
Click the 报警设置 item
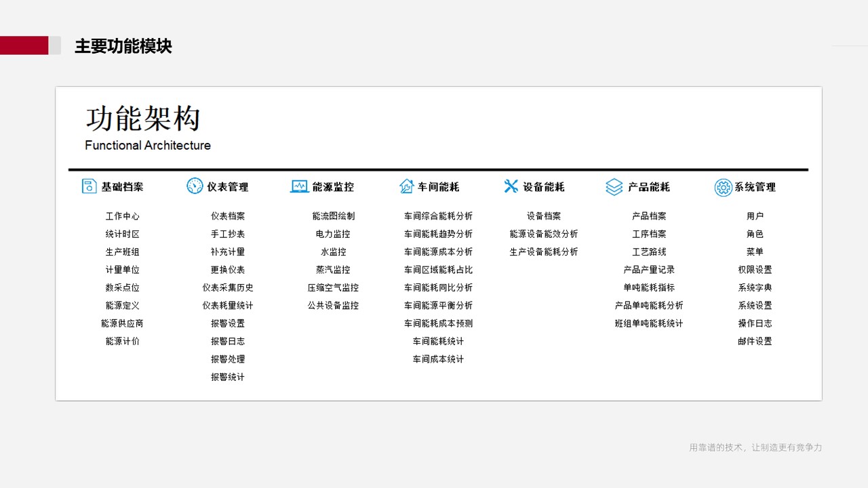coord(228,323)
